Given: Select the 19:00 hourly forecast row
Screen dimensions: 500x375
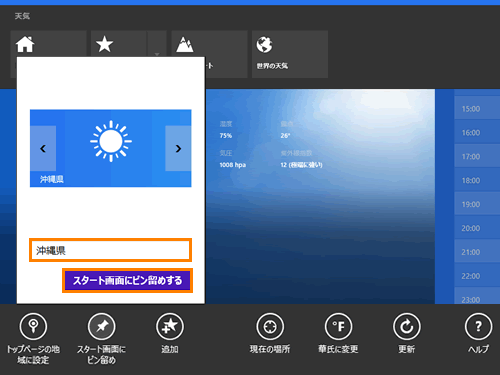Looking at the screenshot, I should click(477, 204).
